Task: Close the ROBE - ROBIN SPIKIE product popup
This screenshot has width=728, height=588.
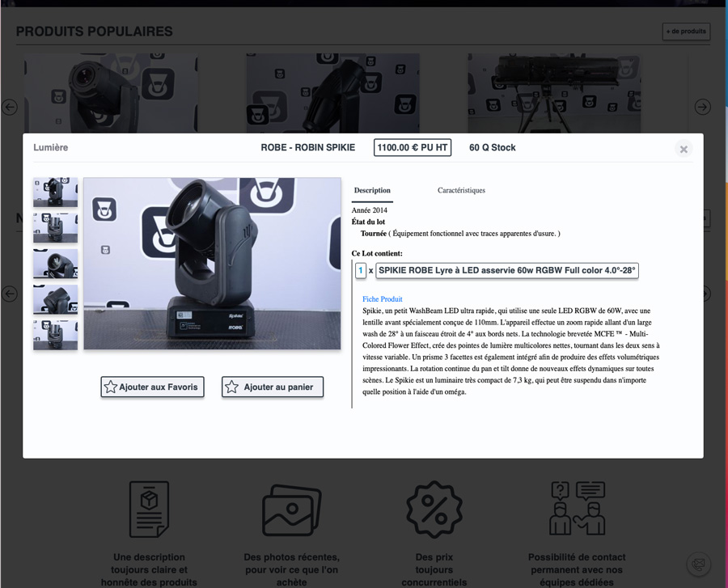Action: (x=684, y=149)
